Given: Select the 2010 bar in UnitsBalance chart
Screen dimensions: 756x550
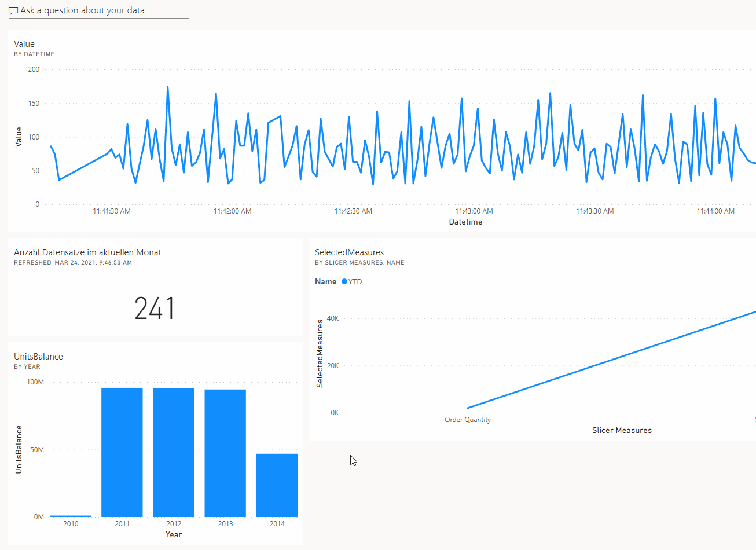Looking at the screenshot, I should coord(71,516).
